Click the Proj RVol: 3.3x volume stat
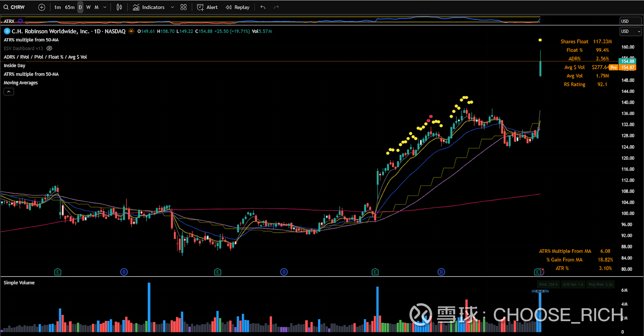 pyautogui.click(x=601, y=285)
